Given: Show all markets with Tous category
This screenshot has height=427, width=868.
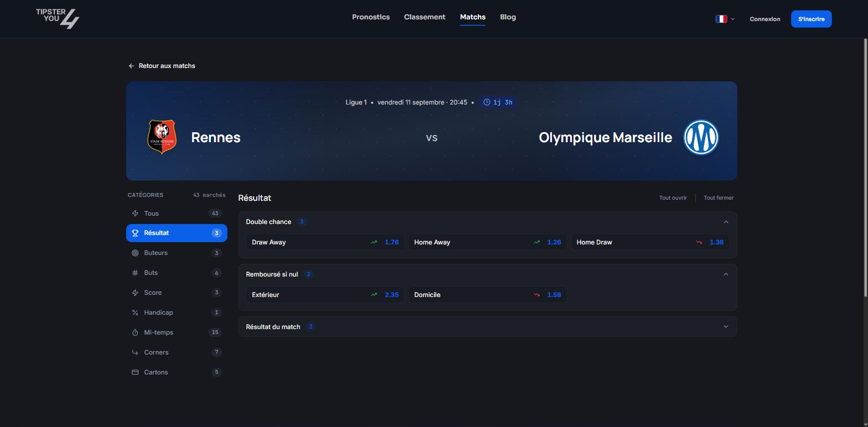Looking at the screenshot, I should pos(177,213).
